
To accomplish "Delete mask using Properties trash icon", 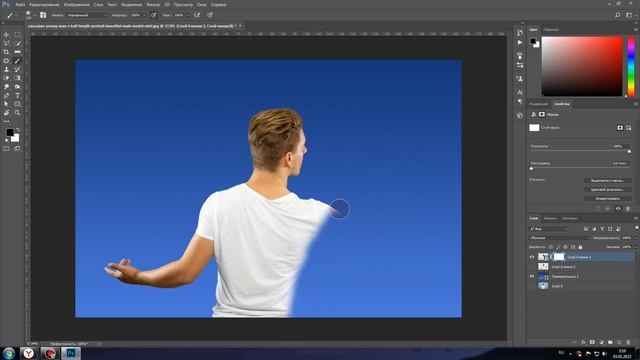I will [628, 209].
